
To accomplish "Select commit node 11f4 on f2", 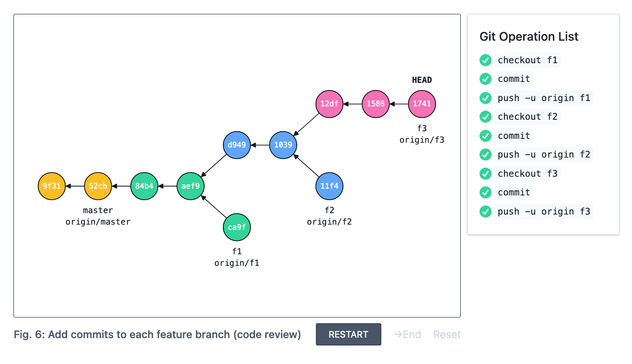I will [329, 186].
